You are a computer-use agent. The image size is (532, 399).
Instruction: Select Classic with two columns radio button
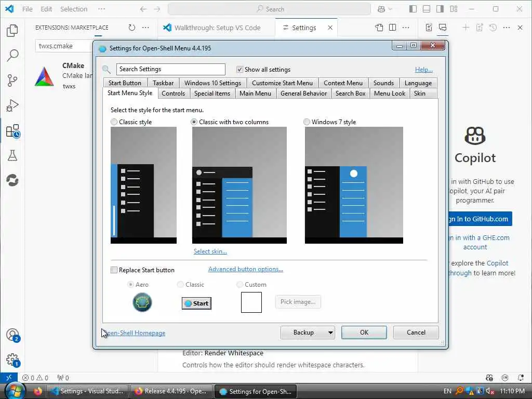[194, 122]
